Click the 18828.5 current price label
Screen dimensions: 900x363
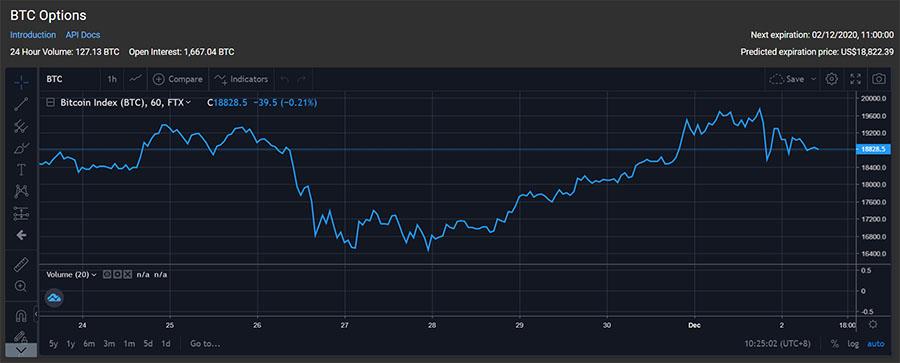pos(874,149)
